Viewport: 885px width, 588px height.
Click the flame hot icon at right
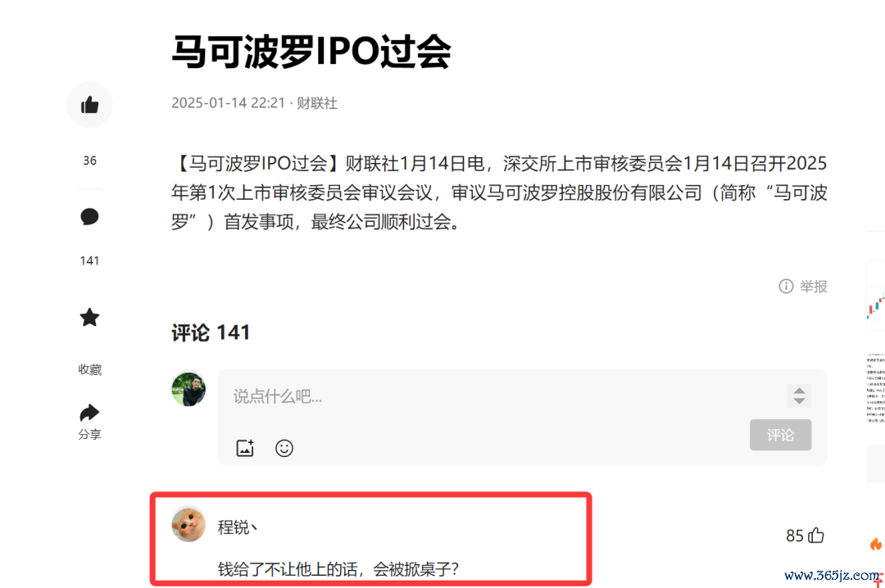(875, 544)
